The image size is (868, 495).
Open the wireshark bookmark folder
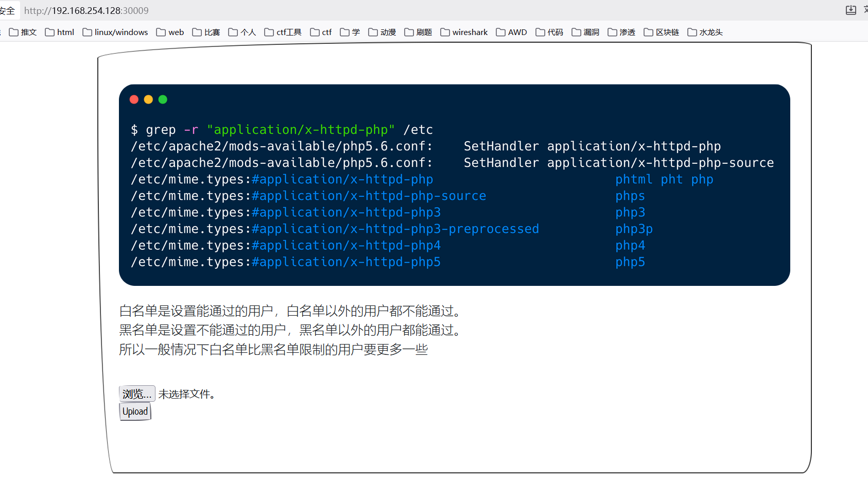pyautogui.click(x=464, y=32)
